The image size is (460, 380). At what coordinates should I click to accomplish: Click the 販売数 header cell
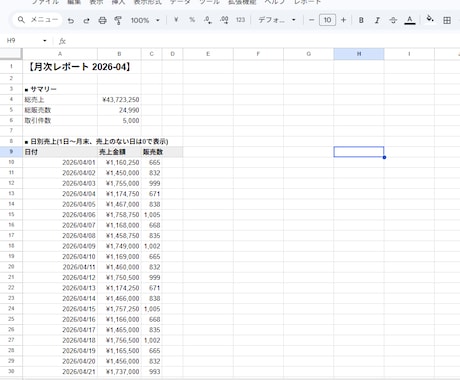pyautogui.click(x=152, y=152)
